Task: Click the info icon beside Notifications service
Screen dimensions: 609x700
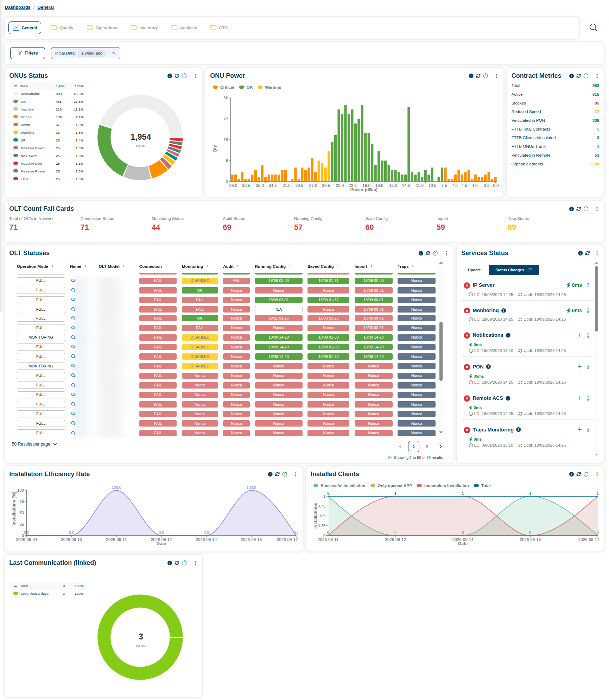Action: (x=508, y=335)
